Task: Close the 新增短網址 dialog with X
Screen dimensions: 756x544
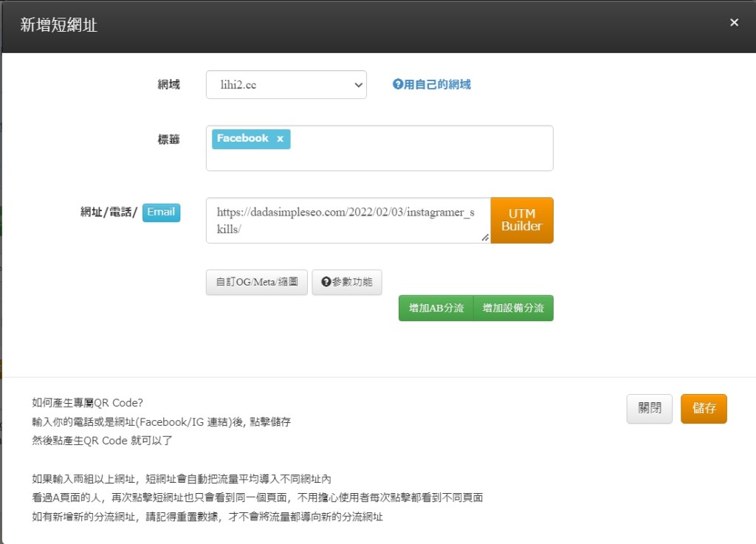Action: tap(734, 23)
